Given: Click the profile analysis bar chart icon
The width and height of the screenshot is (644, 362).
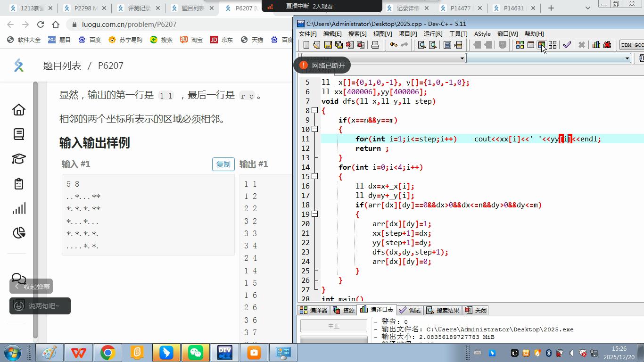Looking at the screenshot, I should point(596,45).
